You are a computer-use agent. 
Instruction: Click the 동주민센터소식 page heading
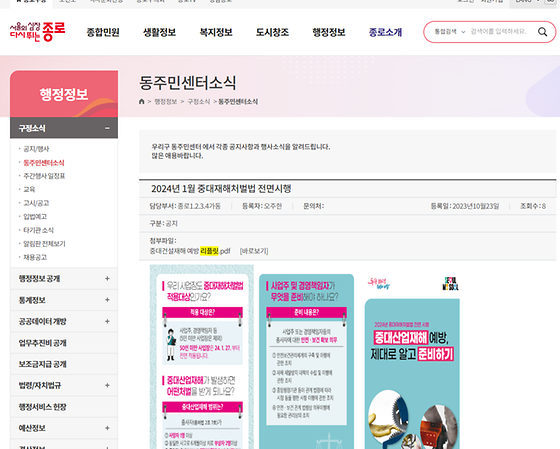click(x=188, y=83)
